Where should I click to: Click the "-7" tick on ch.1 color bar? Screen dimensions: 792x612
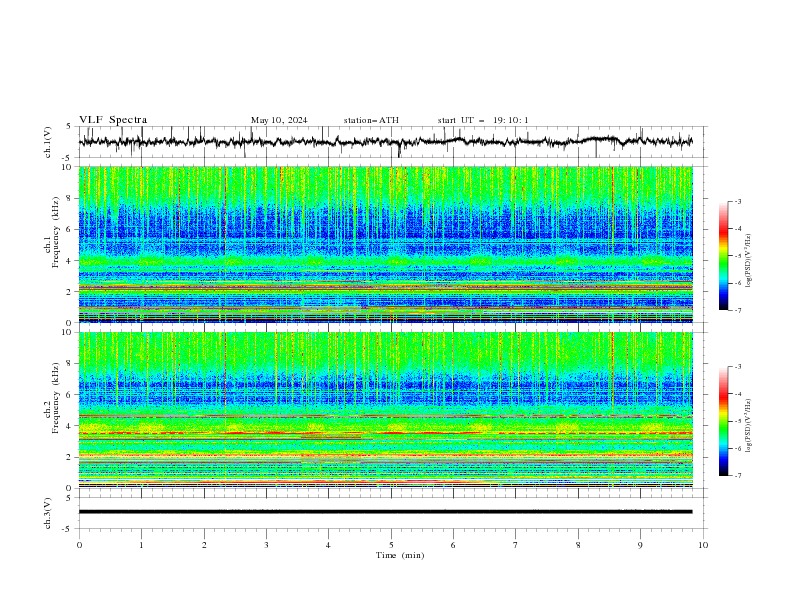737,310
